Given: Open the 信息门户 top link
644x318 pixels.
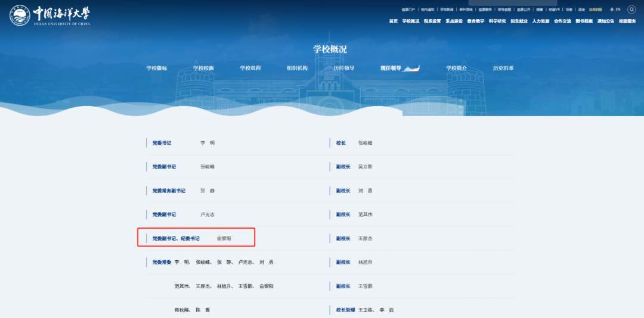Looking at the screenshot, I should click(408, 9).
